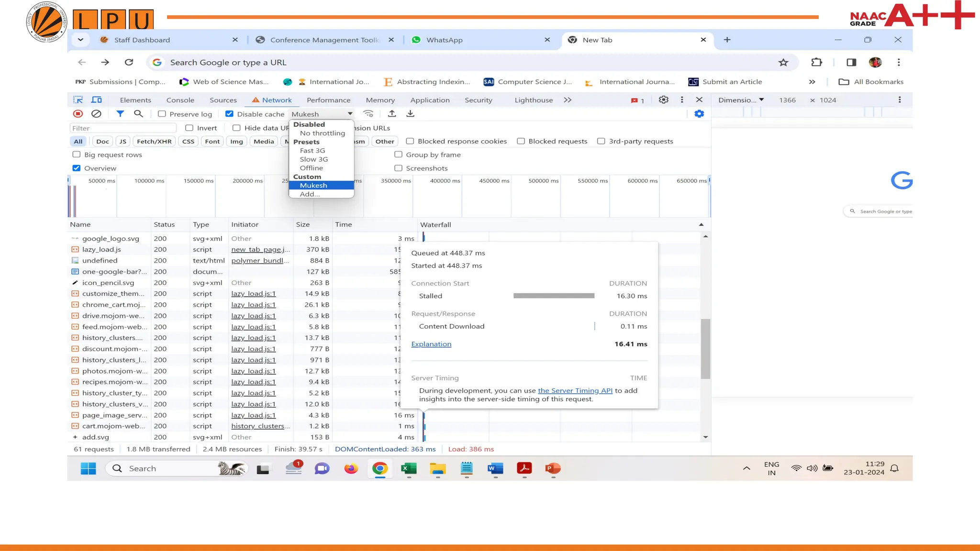Uncheck the Overview checkbox

point(76,168)
